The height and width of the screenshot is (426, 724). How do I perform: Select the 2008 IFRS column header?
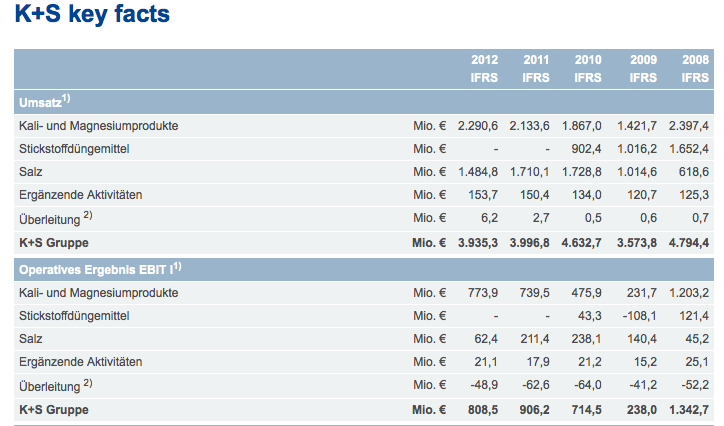(695, 68)
